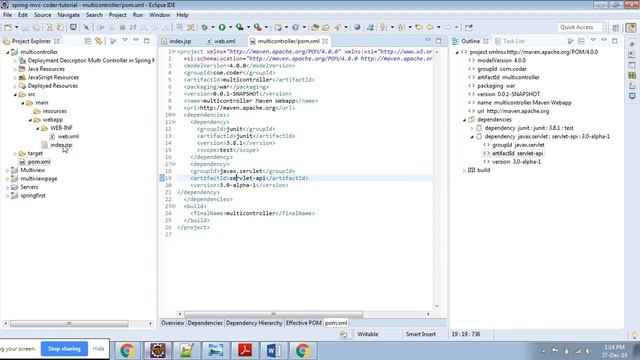Image resolution: width=640 pixels, height=360 pixels.
Task: Open Project Explorer view menu triangle
Action: (125, 41)
